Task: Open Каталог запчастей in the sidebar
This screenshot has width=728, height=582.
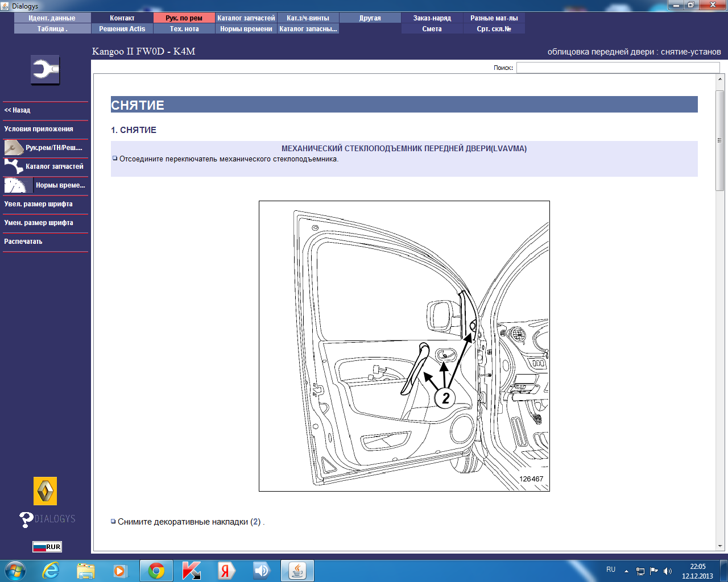Action: point(45,167)
